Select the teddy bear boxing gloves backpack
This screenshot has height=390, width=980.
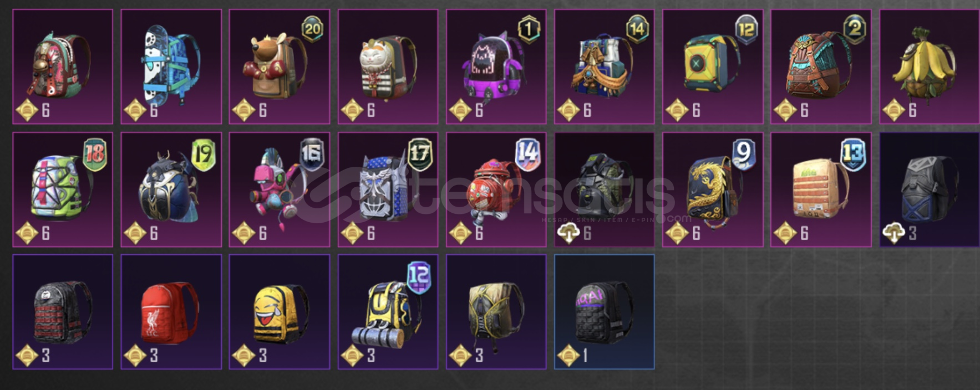pos(280,66)
